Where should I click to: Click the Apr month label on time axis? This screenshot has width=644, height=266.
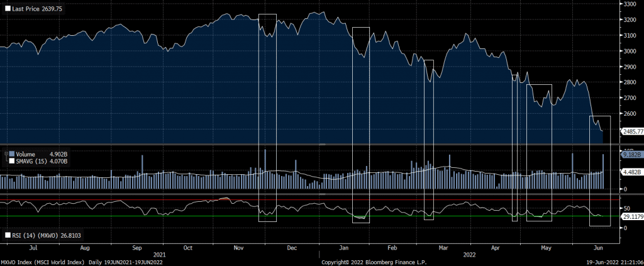[496, 248]
